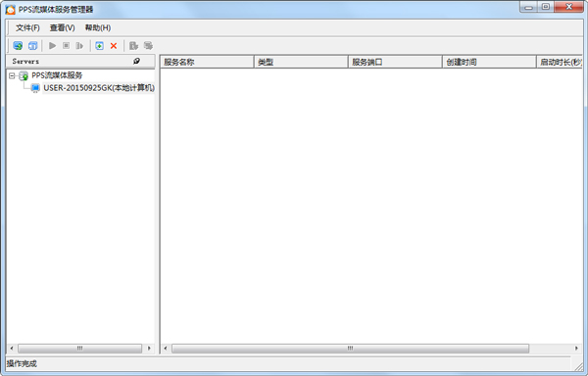Viewport: 588px width, 376px height.
Task: Click the 操作完成 status bar text
Action: (22, 363)
